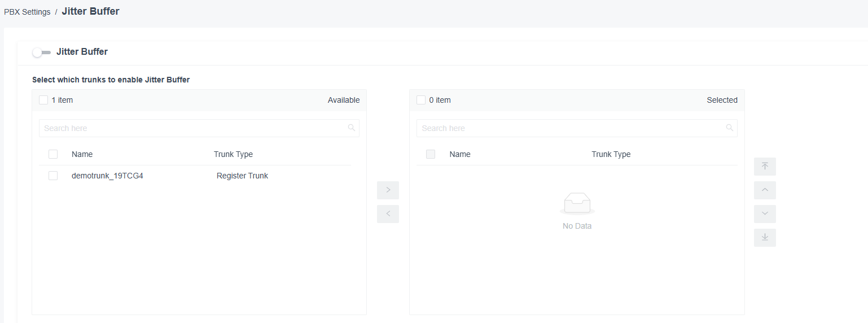Open PBX Settings breadcrumb link
The height and width of the screenshot is (323, 868).
27,12
